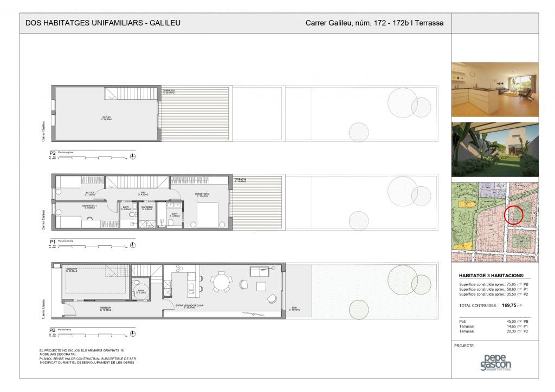Click the double bed in Dormitori 2
This screenshot has height=392, width=555.
pos(208,216)
